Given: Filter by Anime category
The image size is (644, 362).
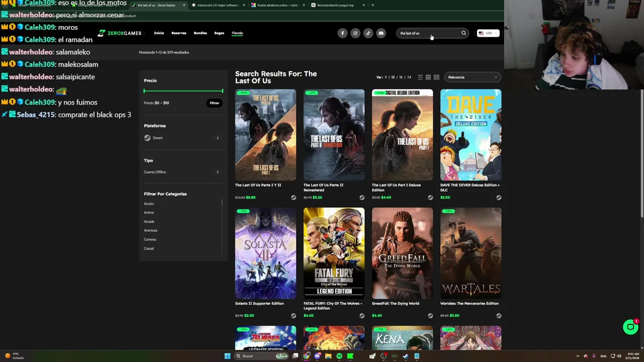Looking at the screenshot, I should (149, 213).
